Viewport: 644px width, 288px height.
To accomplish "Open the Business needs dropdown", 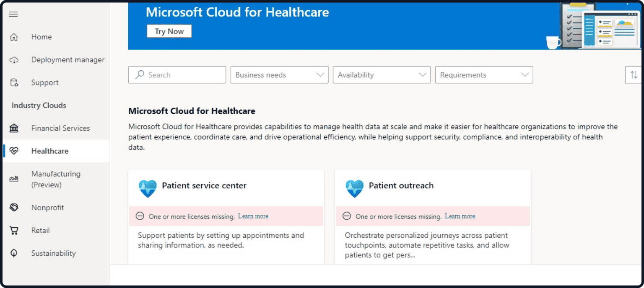I will [x=279, y=75].
